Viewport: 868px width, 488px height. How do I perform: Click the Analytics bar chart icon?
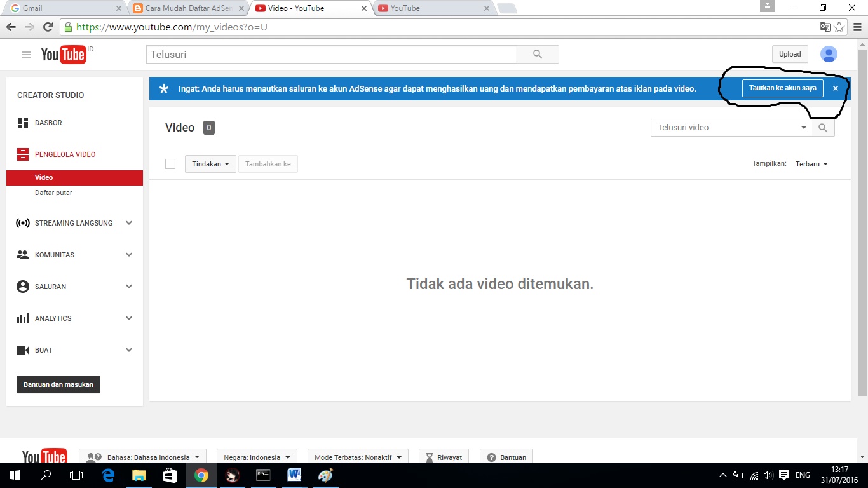point(23,318)
